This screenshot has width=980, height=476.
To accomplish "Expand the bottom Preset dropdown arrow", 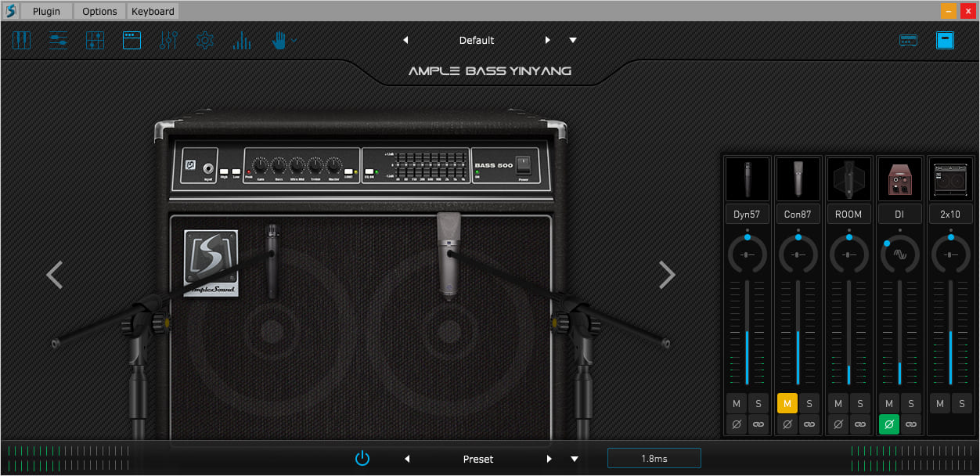I will (574, 459).
